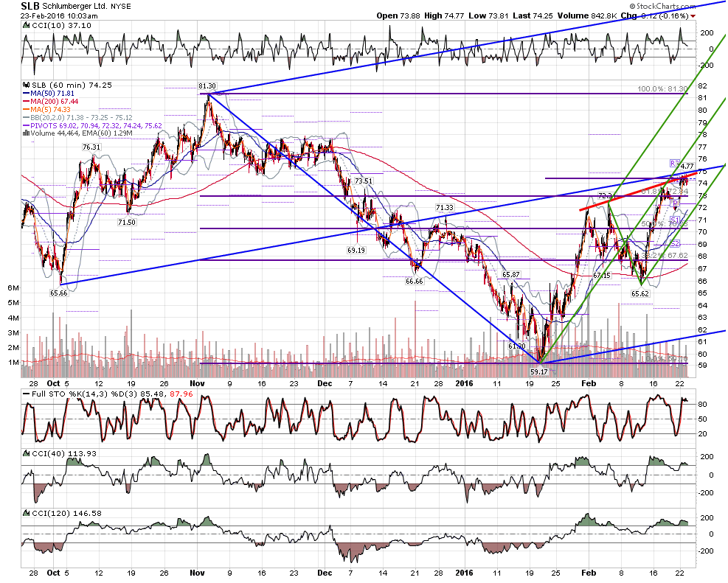Click the 66.66 price annotation
The height and width of the screenshot is (583, 728).
click(x=414, y=282)
